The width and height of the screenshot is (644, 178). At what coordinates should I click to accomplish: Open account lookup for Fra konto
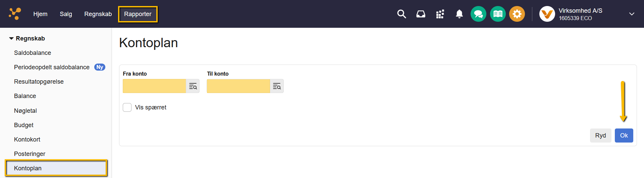[x=193, y=86]
